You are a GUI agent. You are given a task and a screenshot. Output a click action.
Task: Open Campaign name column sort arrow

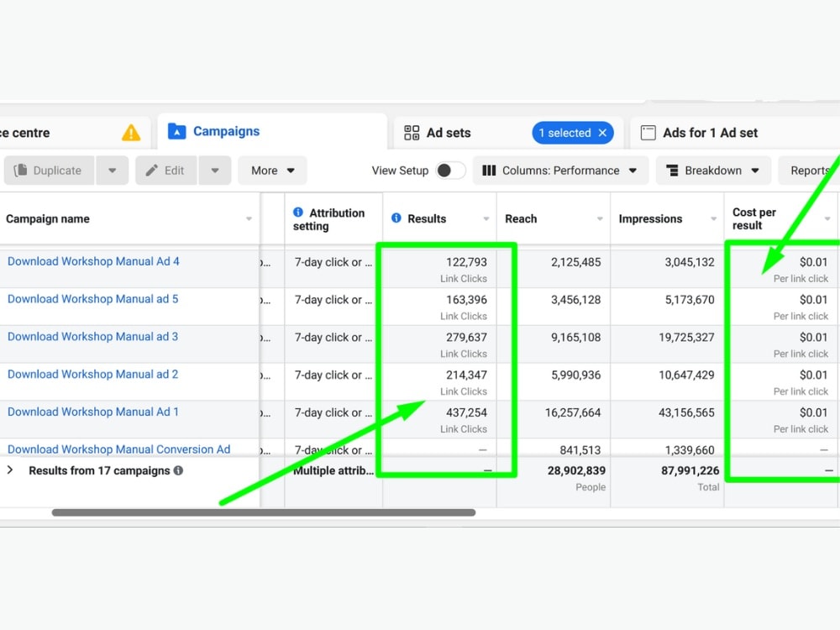[x=249, y=218]
